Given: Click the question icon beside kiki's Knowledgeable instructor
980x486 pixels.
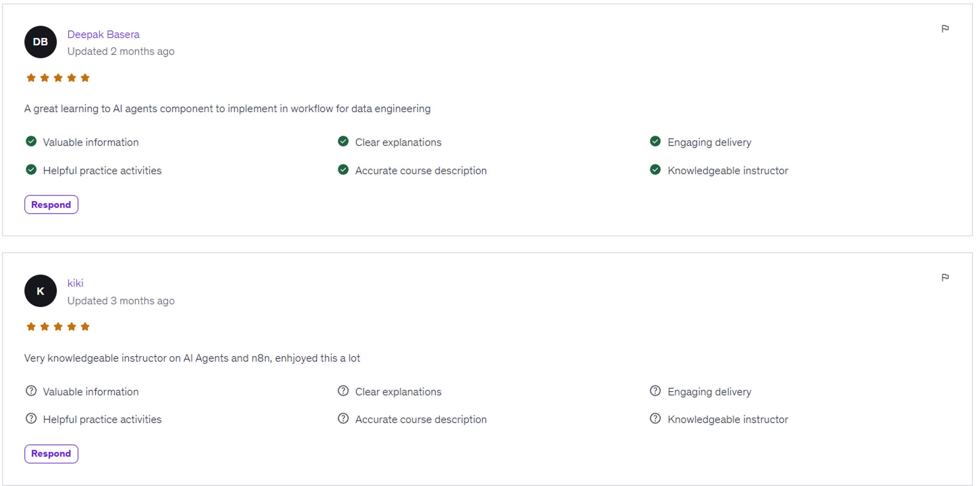Looking at the screenshot, I should (x=655, y=418).
